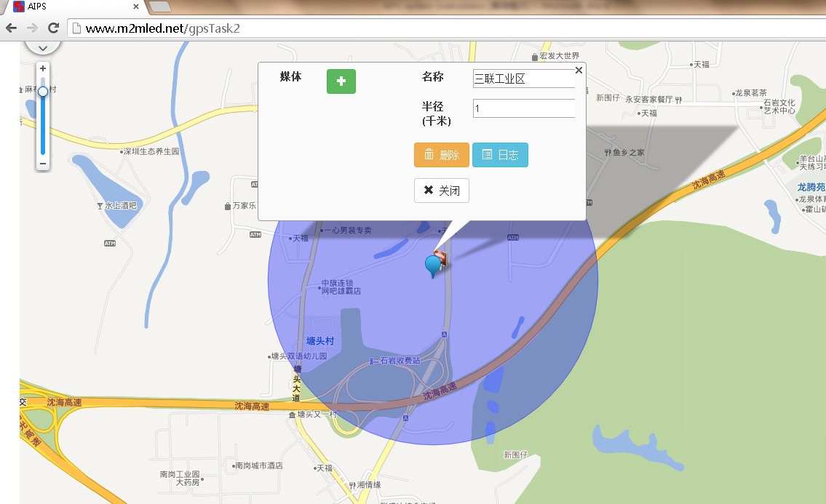Viewport: 826px width, 504px height.
Task: Click the green plus media add button
Action: [341, 81]
